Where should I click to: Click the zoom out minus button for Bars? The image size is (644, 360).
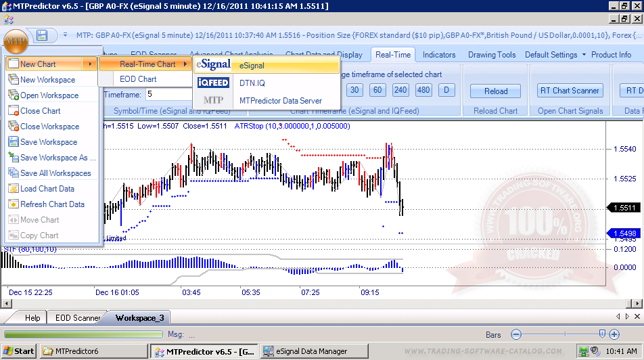516,334
